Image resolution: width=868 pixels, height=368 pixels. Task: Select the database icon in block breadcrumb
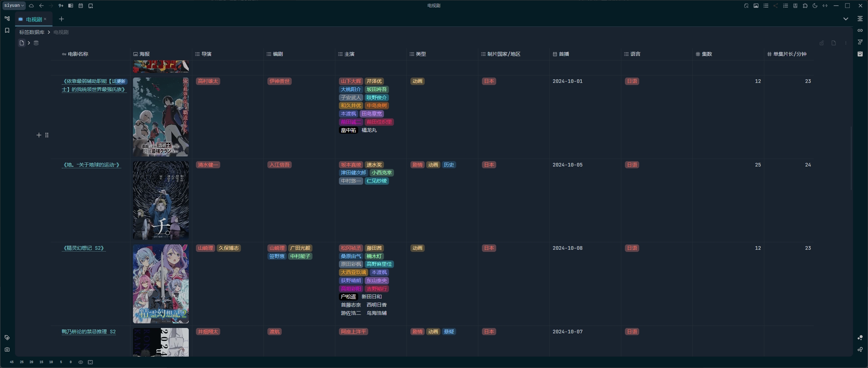(x=36, y=43)
